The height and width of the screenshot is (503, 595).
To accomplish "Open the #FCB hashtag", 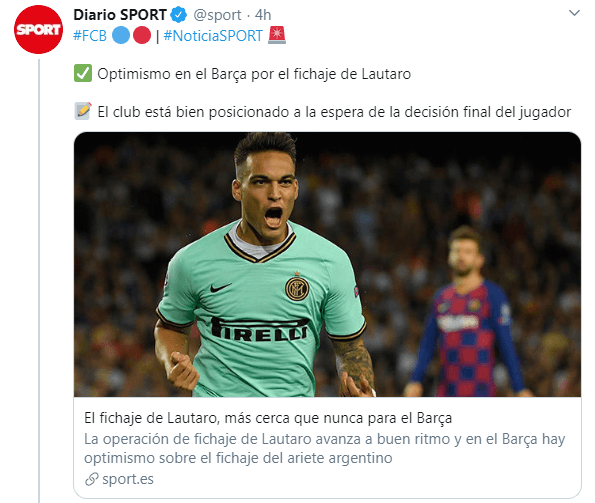I will coord(90,36).
